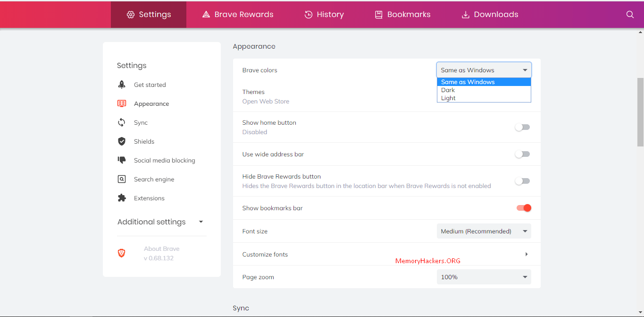Image resolution: width=644 pixels, height=317 pixels.
Task: Open Sync section in sidebar
Action: pyautogui.click(x=141, y=123)
